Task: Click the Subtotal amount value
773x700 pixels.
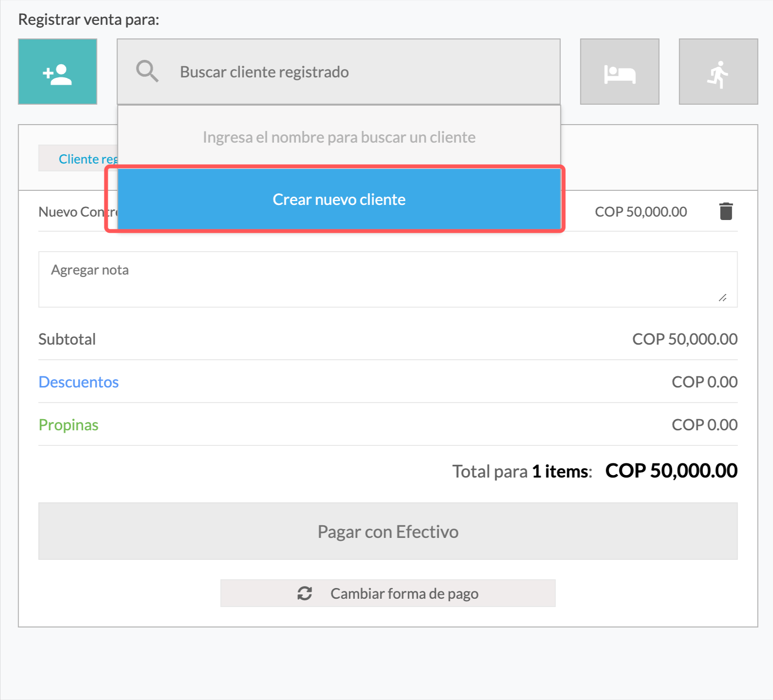Action: coord(685,339)
